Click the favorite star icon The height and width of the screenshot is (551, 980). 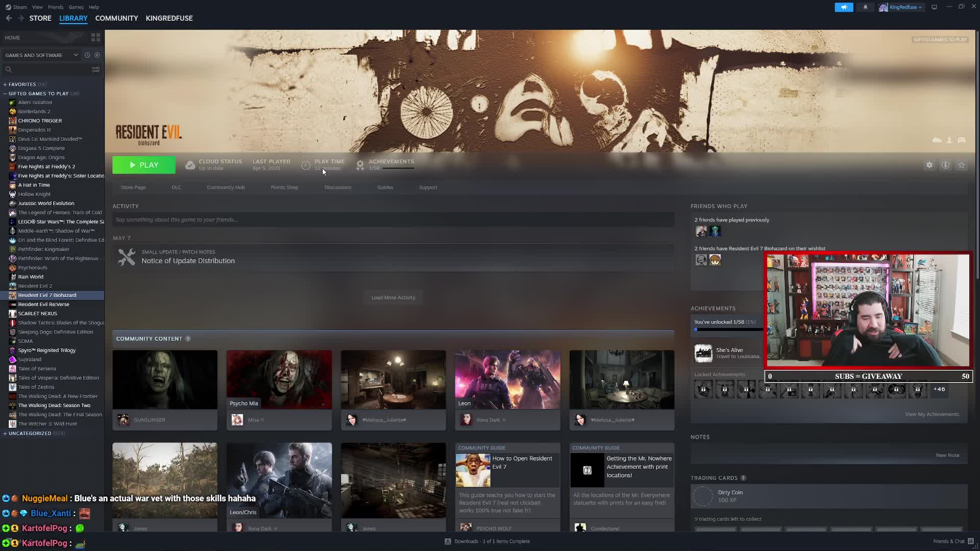click(x=962, y=165)
